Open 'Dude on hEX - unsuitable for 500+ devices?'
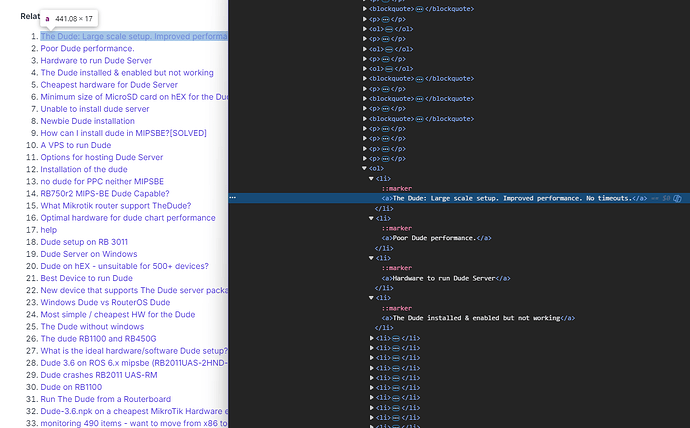The height and width of the screenshot is (428, 690). (x=125, y=266)
